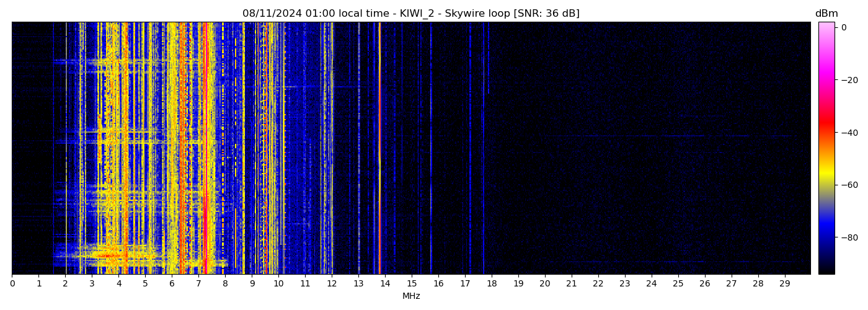868x310 pixels.
Task: Click the dBm label above colorbar
Action: [x=826, y=14]
